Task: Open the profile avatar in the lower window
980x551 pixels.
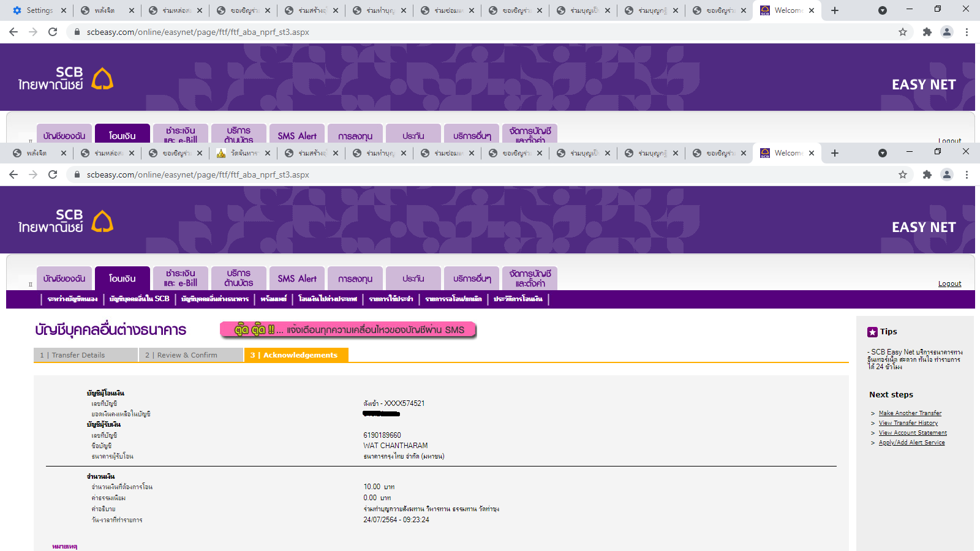Action: (x=947, y=174)
